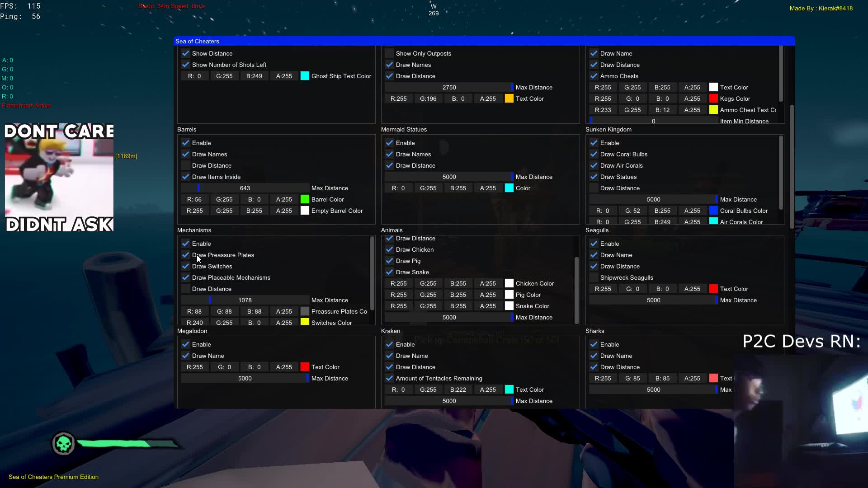Click the Switches Color yellow swatch

coord(305,322)
